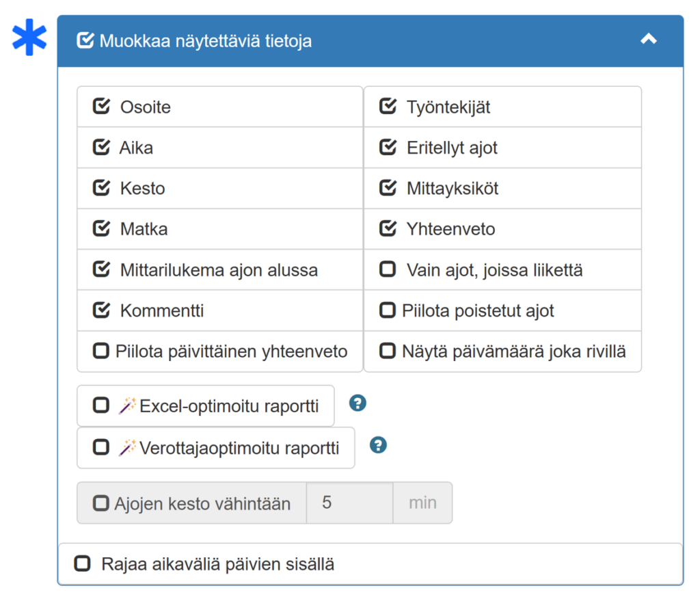Check the Verottajaoptimoitu raportti checkbox
The height and width of the screenshot is (599, 700).
(101, 447)
